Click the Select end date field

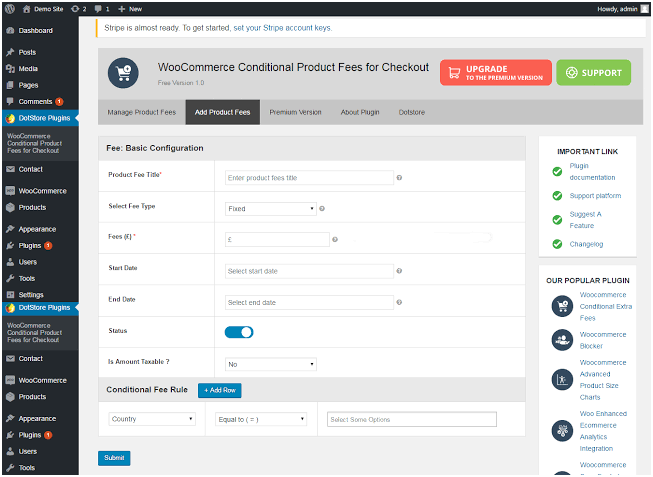tap(309, 302)
